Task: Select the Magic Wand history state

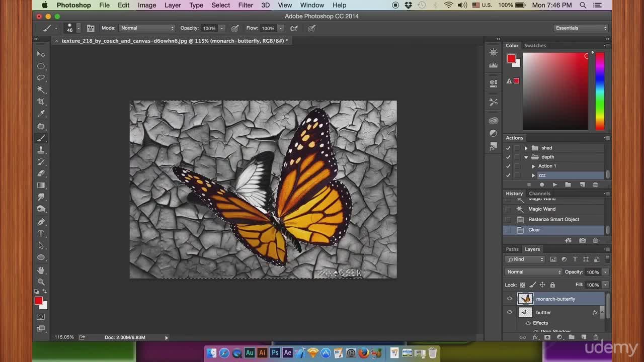Action: coord(553,209)
